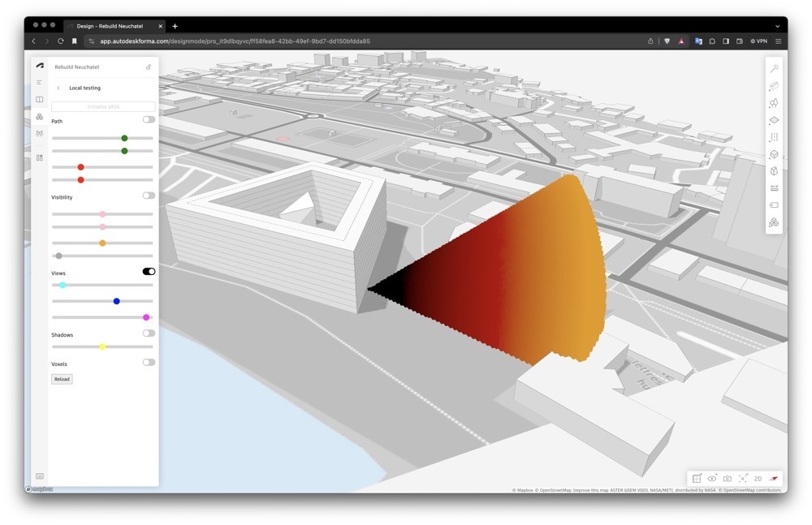Viewport: 812px width, 525px height.
Task: Click the grid layout icon in bottom bar
Action: coord(697,479)
